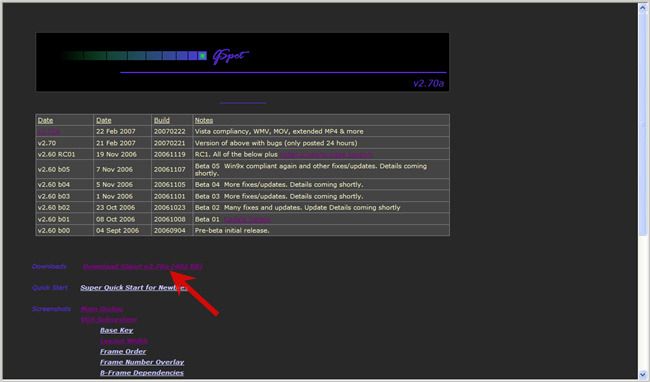Viewport: 650px width, 382px height.
Task: Click the Screenshots section label
Action: [51, 309]
